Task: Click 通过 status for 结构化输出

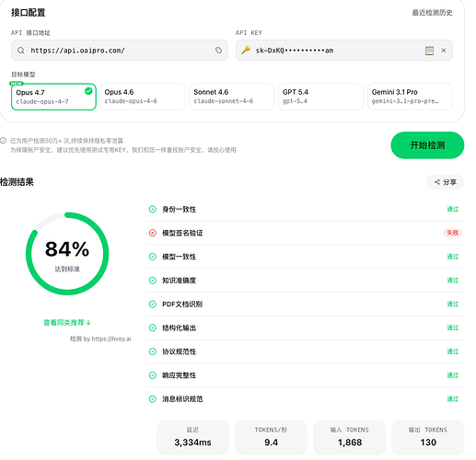Action: (453, 328)
